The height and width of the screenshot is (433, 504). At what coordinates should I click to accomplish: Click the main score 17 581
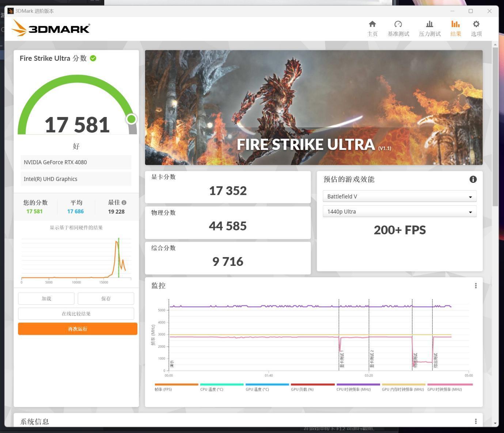[77, 125]
